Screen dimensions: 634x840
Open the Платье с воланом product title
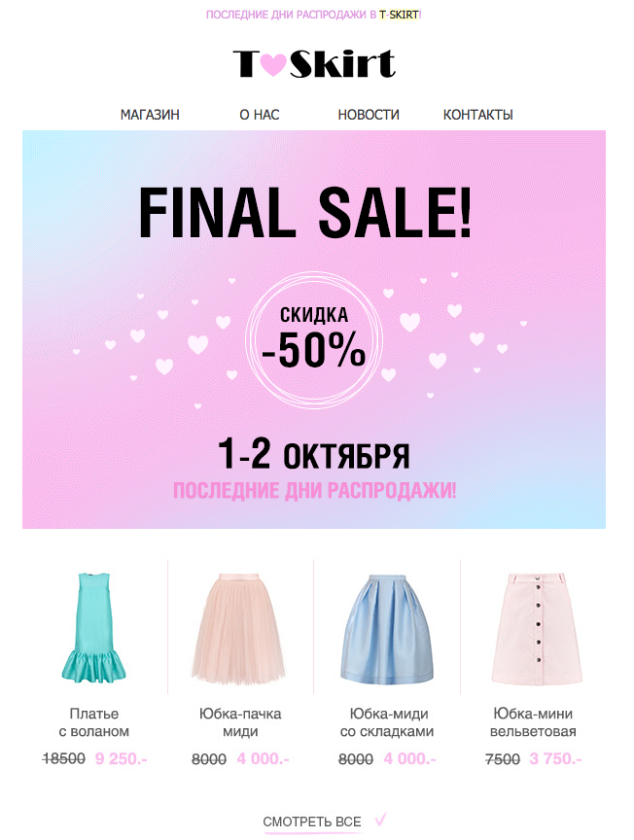(x=94, y=722)
